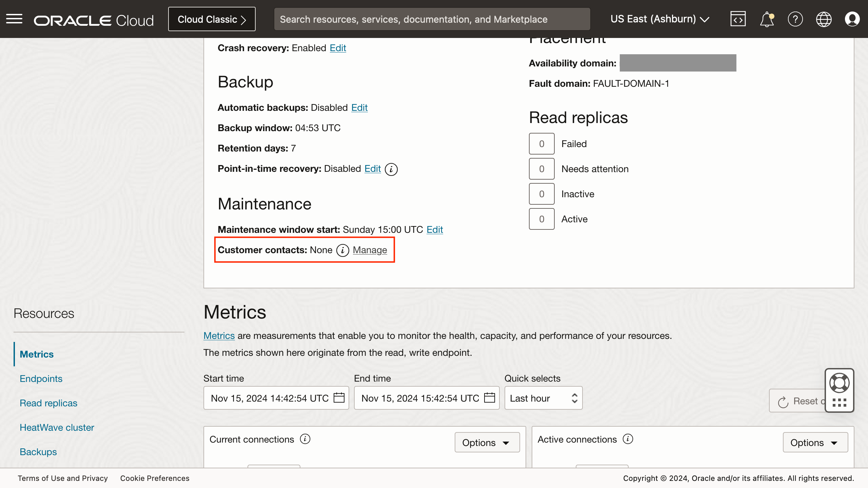The height and width of the screenshot is (488, 868).
Task: Open the Quick selects Last hour dropdown
Action: click(543, 398)
